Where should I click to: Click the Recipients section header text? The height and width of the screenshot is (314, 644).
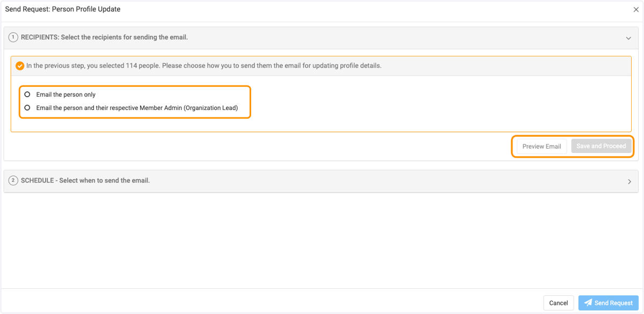pos(104,38)
